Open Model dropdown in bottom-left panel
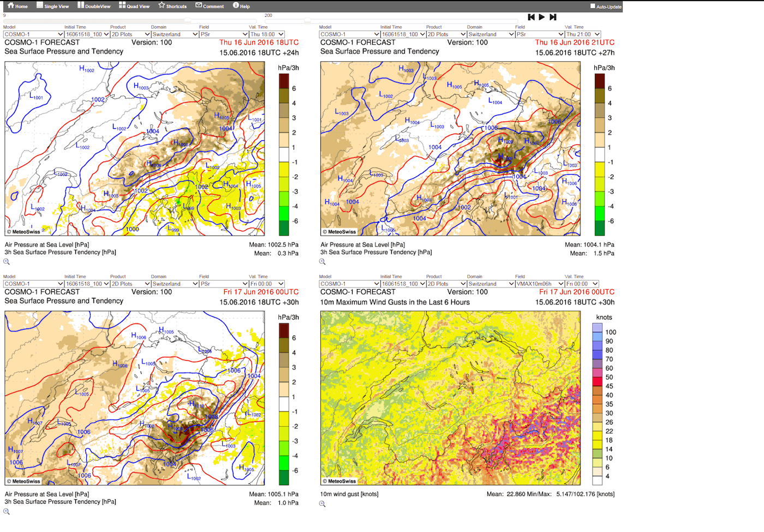 coord(33,284)
